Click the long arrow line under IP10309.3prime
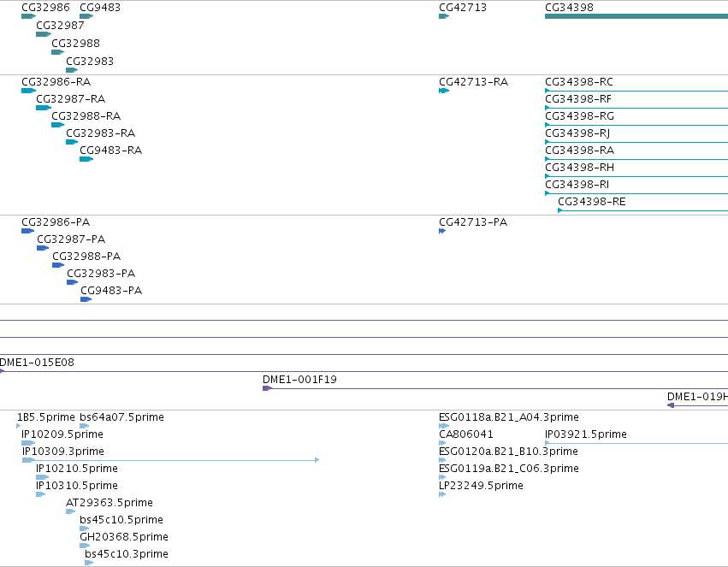The image size is (728, 567). tap(170, 460)
